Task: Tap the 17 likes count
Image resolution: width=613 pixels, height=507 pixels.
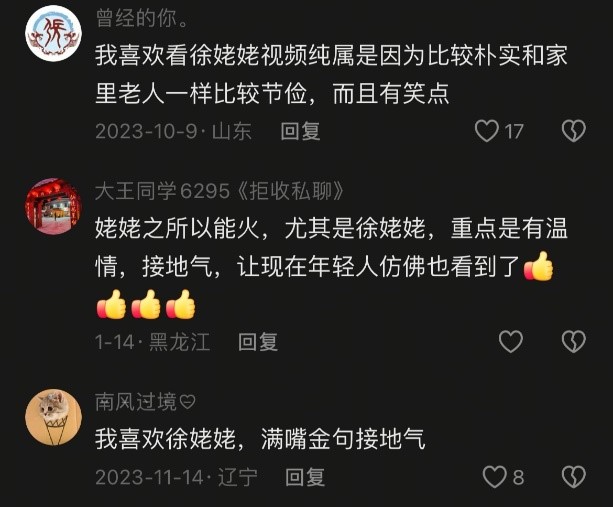Action: click(514, 131)
